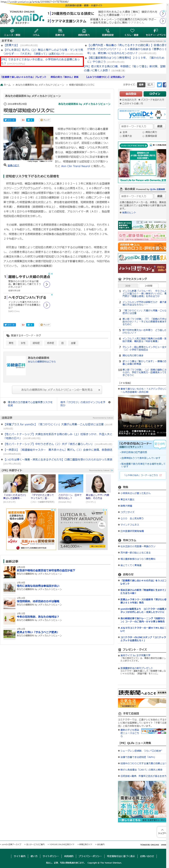Screen dimensions: 169x868
Task: Select the 全体 search scope radio
Action: click(121, 132)
